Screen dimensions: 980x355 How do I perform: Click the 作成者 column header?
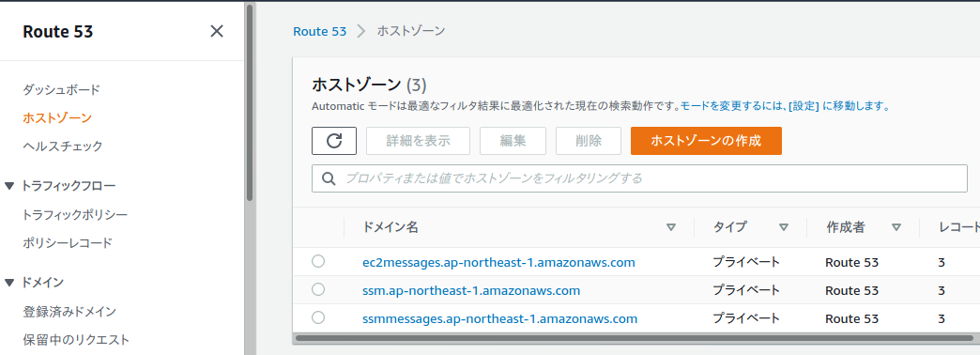[x=846, y=227]
